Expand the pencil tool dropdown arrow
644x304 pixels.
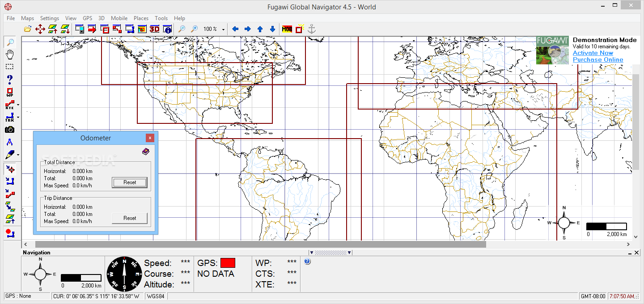point(18,155)
